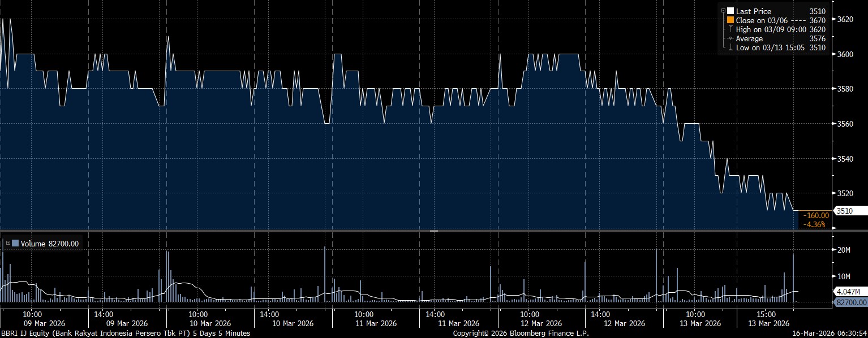
Task: Select the Last Price legend label
Action: [753, 11]
